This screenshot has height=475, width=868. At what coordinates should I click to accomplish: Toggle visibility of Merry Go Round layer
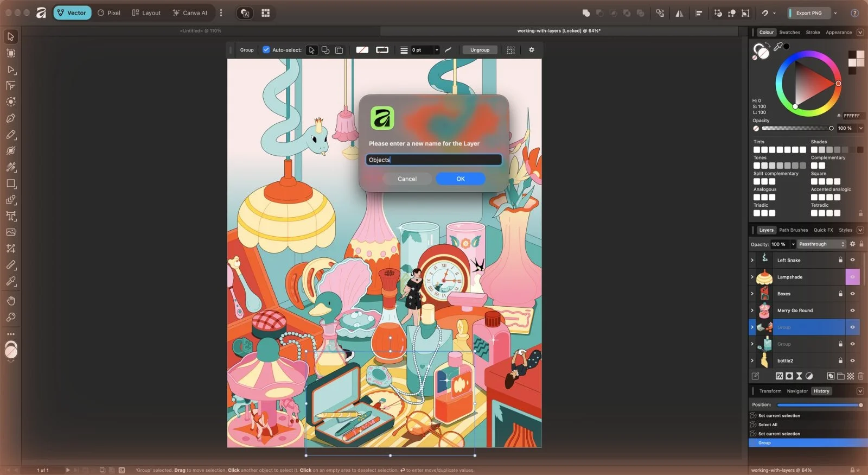[x=852, y=311]
